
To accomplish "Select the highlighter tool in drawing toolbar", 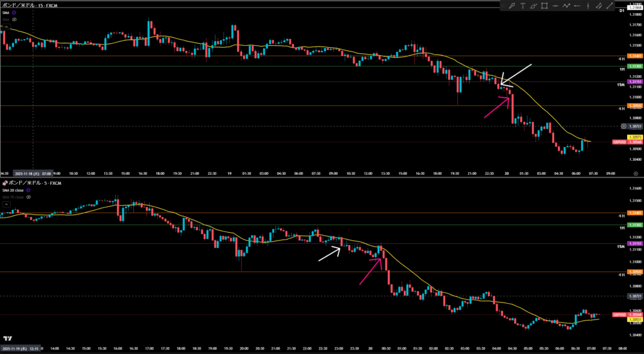I will tap(533, 6).
